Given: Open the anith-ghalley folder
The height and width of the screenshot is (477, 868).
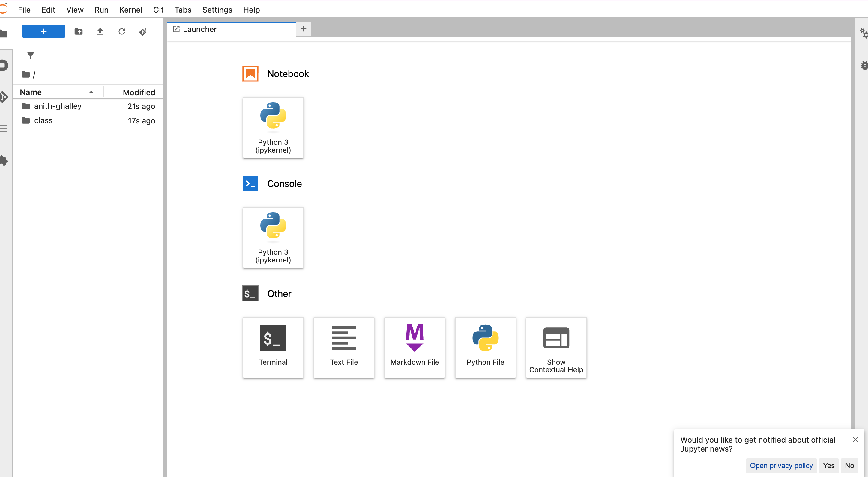Looking at the screenshot, I should click(58, 106).
